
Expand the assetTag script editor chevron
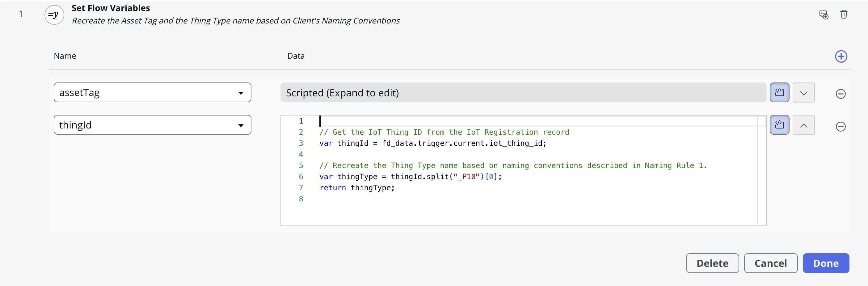[x=804, y=92]
